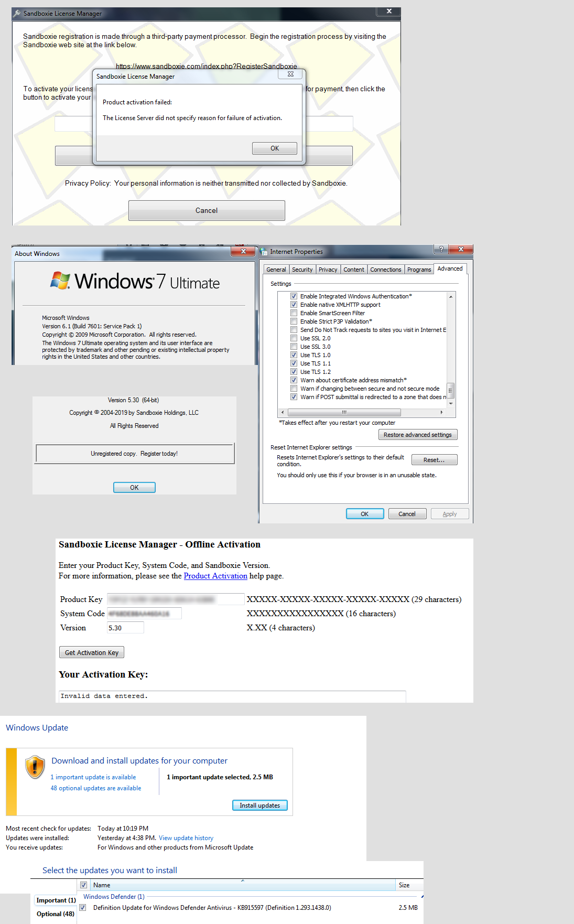Deselect the Windows Defender definition update checkbox
The height and width of the screenshot is (924, 574).
tap(83, 908)
